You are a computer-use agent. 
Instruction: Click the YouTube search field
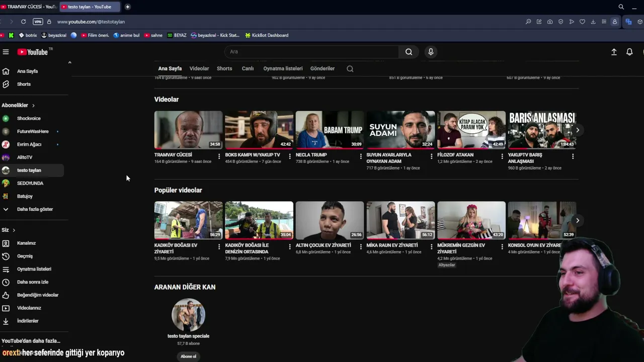click(x=312, y=52)
